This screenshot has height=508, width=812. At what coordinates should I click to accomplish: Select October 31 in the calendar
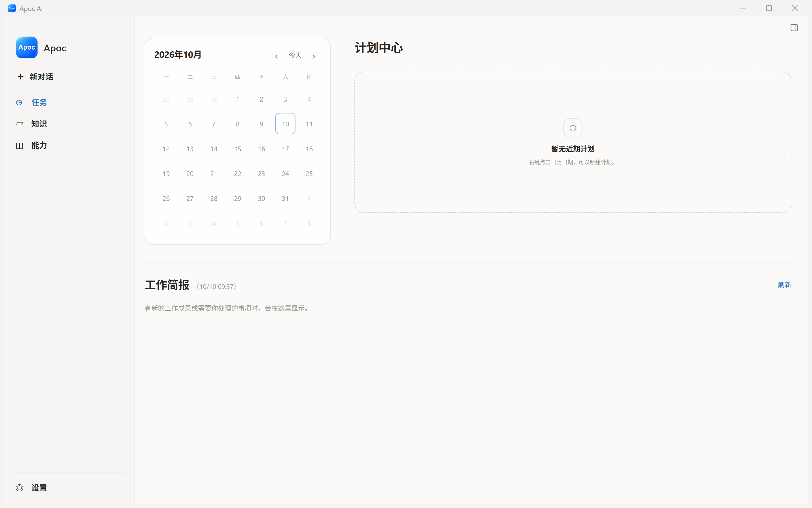285,199
